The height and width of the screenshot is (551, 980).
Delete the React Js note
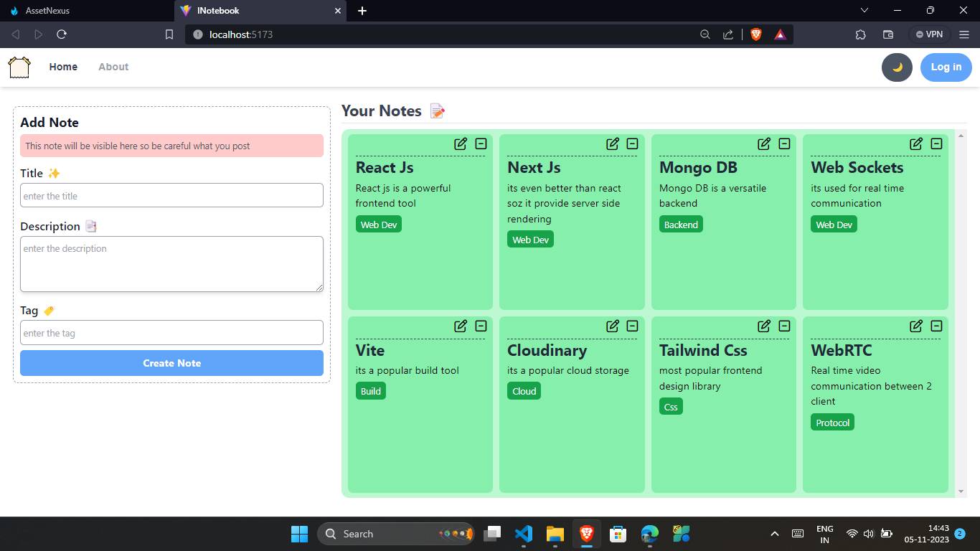(x=481, y=143)
